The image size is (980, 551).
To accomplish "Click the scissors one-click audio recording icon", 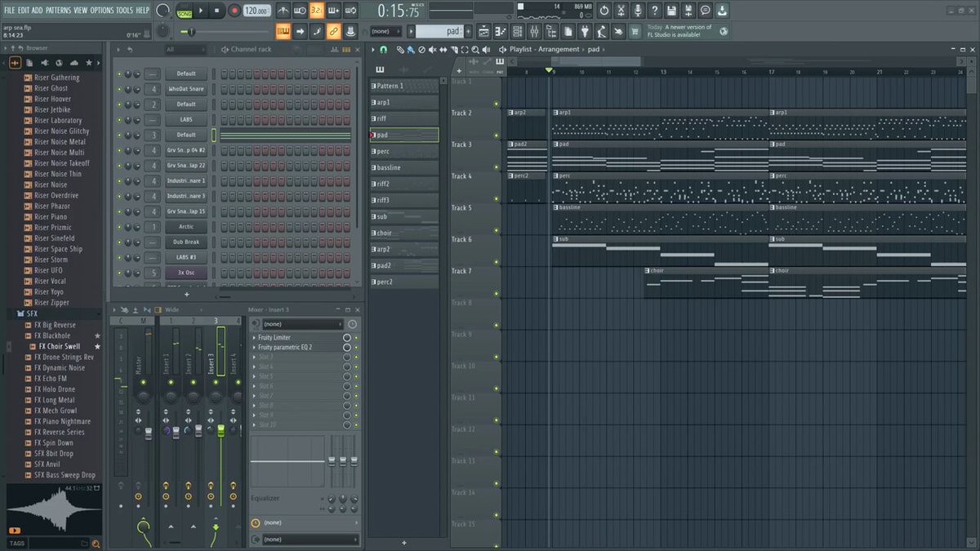I will pyautogui.click(x=621, y=11).
